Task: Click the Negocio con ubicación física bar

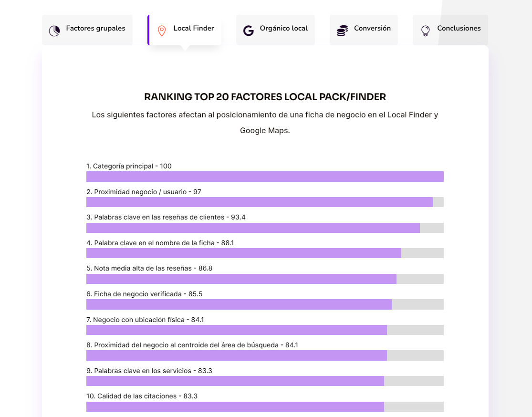Action: pyautogui.click(x=236, y=330)
